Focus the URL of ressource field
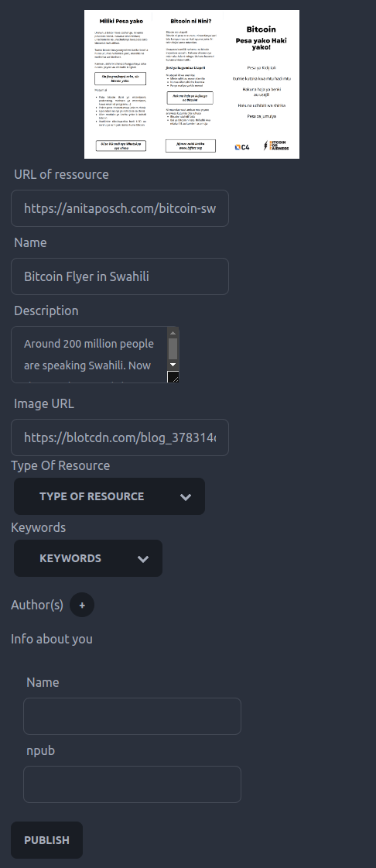Viewport: 376px width, 868px height. pos(120,208)
